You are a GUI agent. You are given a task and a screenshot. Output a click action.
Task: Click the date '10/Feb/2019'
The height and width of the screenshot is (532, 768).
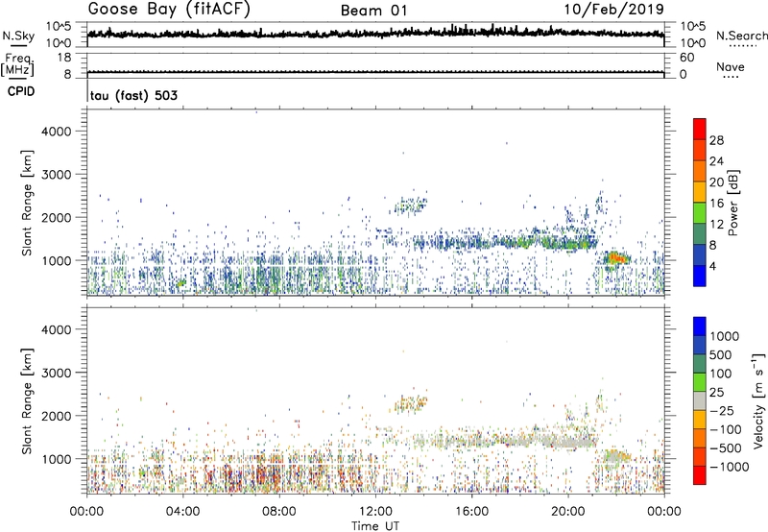(613, 9)
